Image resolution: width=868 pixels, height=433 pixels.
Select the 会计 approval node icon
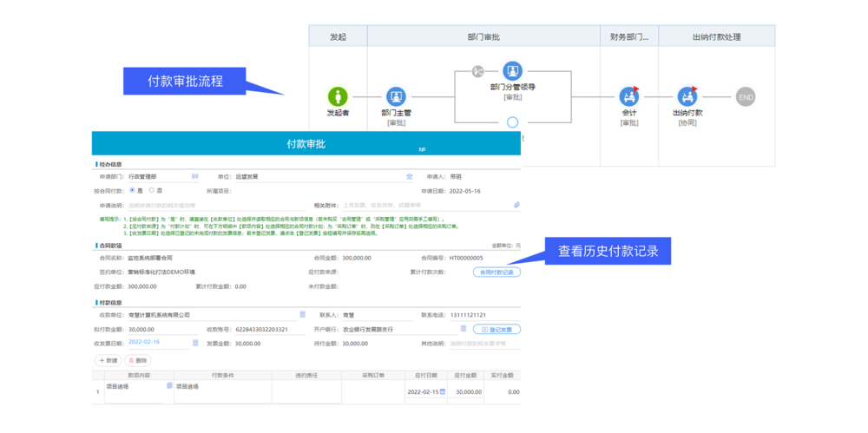point(628,97)
